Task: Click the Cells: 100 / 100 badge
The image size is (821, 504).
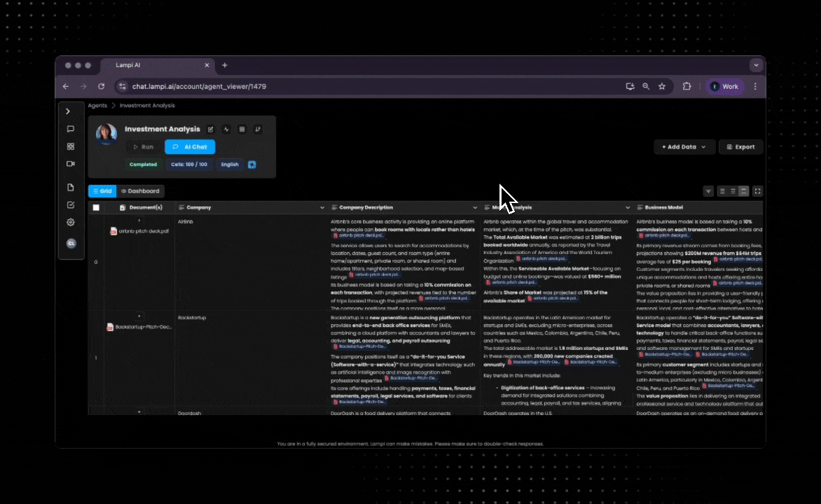Action: 189,164
